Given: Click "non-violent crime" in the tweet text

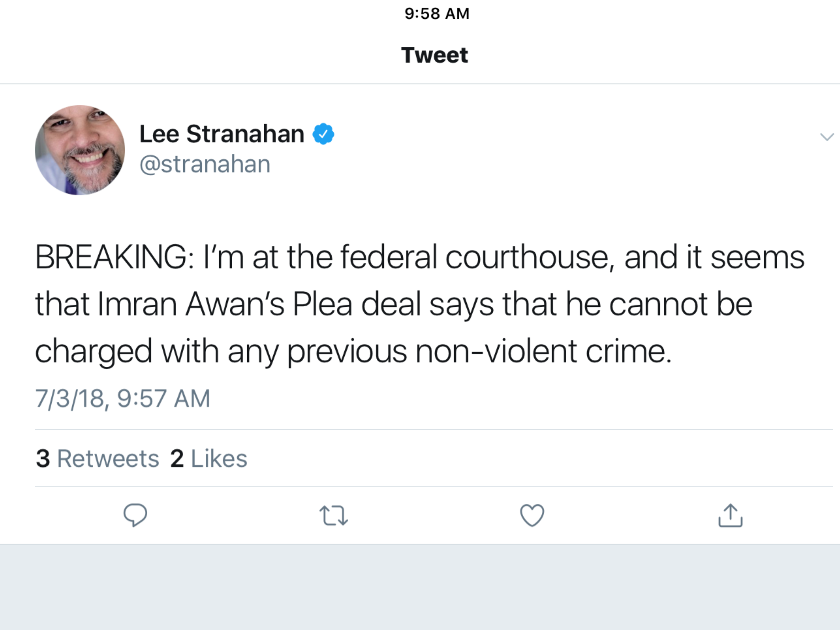Looking at the screenshot, I should pos(543,351).
